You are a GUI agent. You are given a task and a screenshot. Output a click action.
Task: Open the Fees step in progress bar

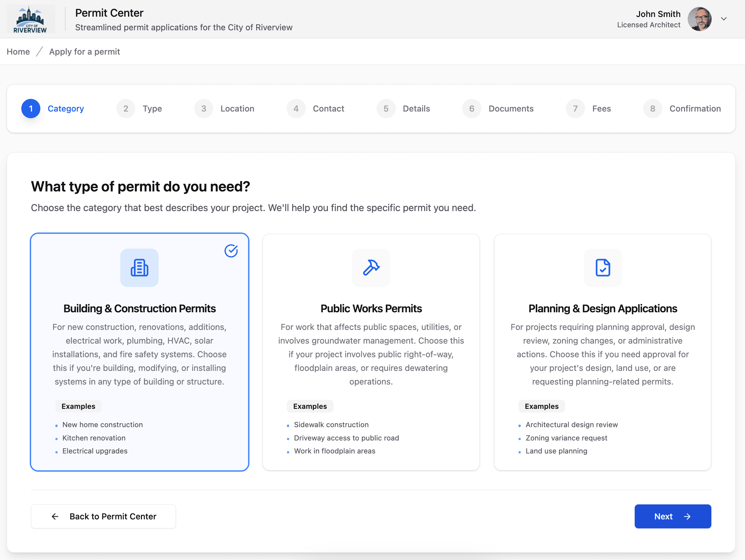[x=601, y=108]
